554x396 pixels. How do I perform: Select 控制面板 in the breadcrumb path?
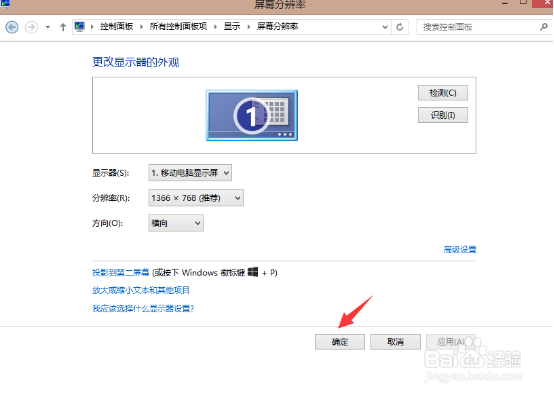point(117,26)
